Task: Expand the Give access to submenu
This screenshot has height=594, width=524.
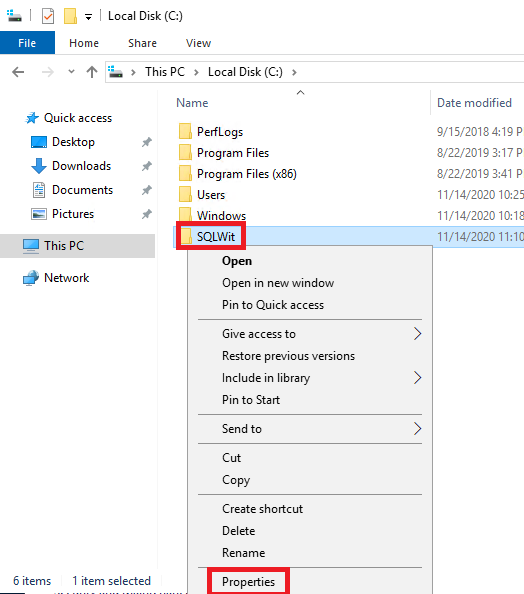Action: [310, 334]
